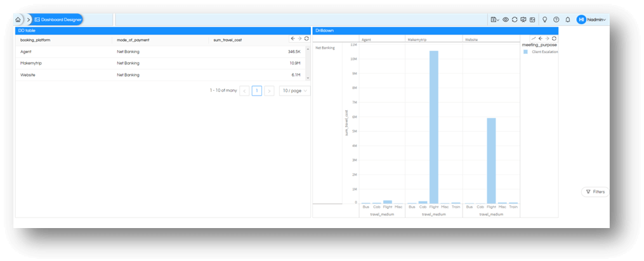644x261 pixels.
Task: Open the notifications bell icon
Action: tap(568, 19)
